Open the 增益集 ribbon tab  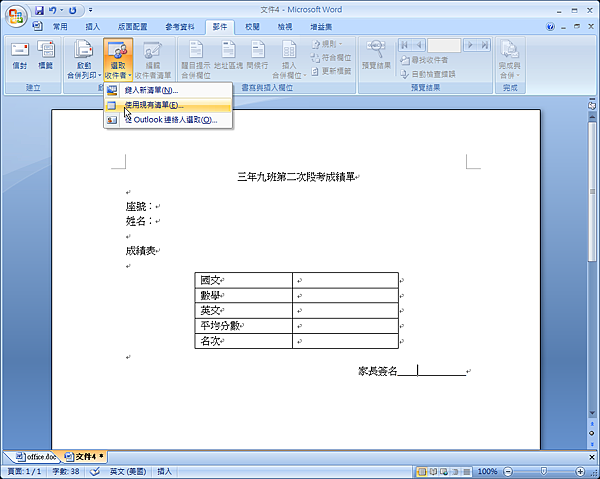[x=321, y=27]
